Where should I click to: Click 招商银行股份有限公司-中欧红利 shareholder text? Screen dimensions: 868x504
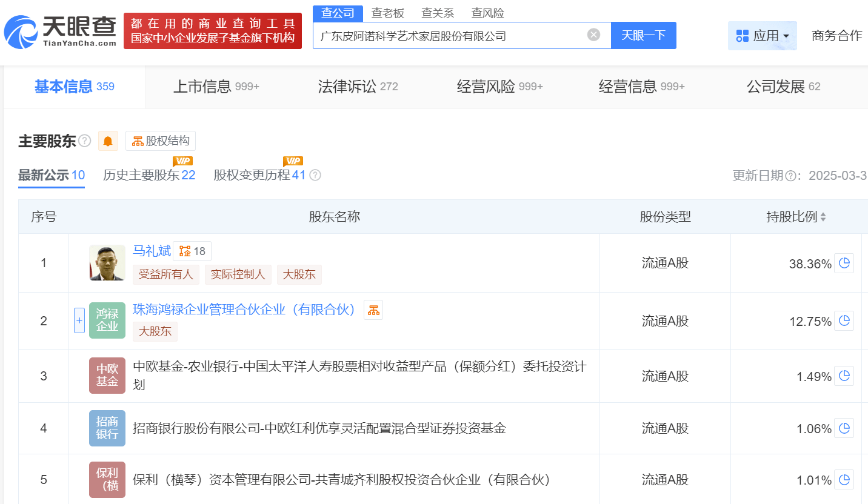[319, 428]
